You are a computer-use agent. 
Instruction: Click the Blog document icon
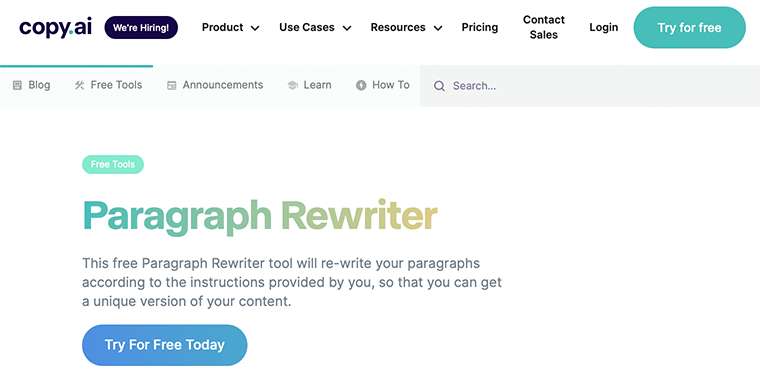[x=17, y=85]
